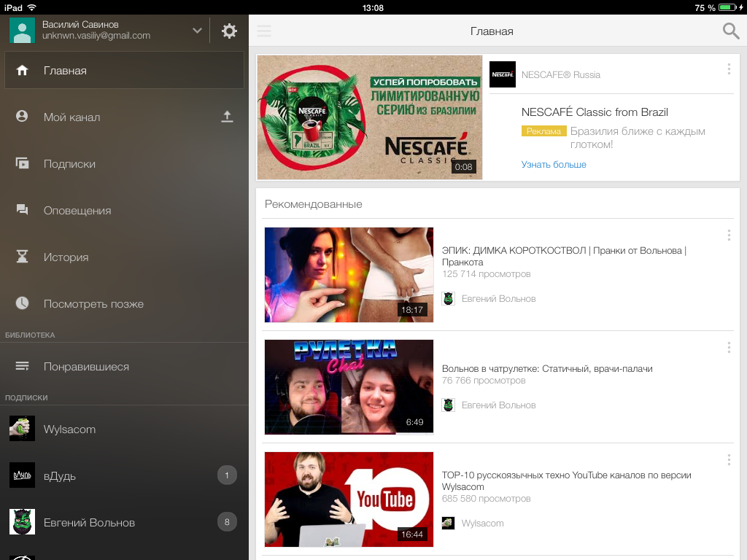This screenshot has height=560, width=747.
Task: Open Оповещения notifications
Action: click(124, 210)
